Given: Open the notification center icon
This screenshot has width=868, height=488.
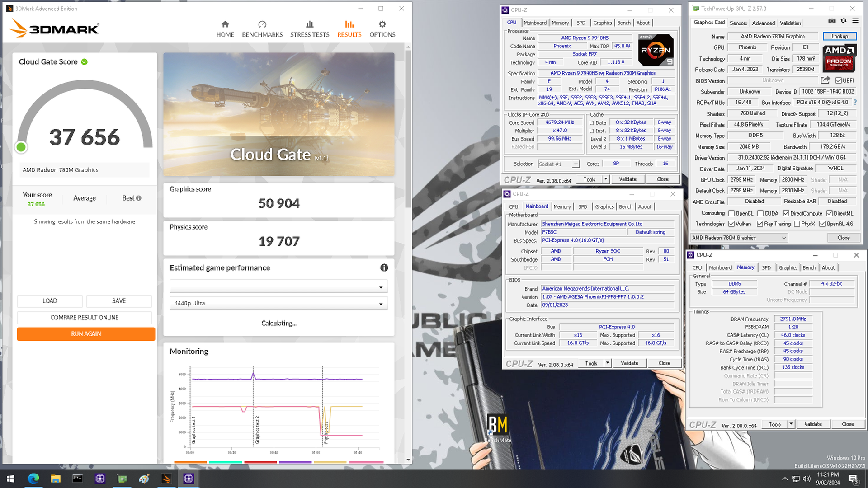Looking at the screenshot, I should click(854, 479).
